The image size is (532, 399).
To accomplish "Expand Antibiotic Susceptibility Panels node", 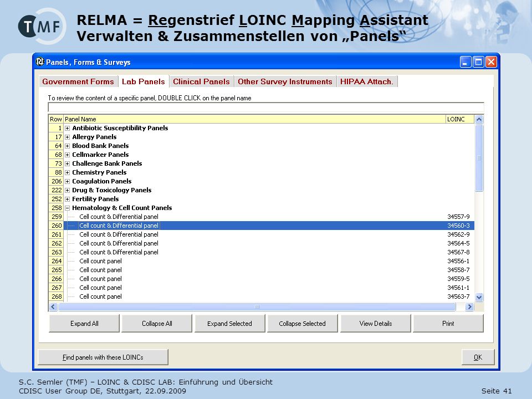I will point(67,128).
